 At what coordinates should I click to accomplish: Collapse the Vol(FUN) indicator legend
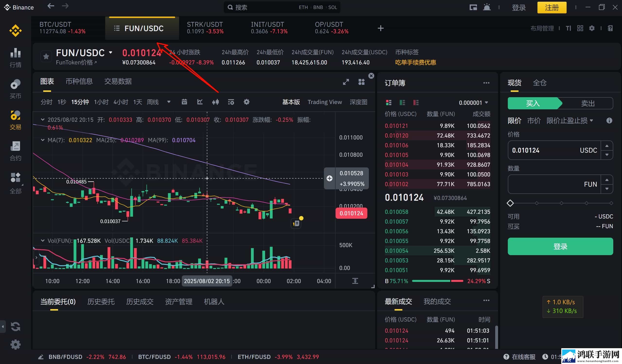[x=43, y=241]
